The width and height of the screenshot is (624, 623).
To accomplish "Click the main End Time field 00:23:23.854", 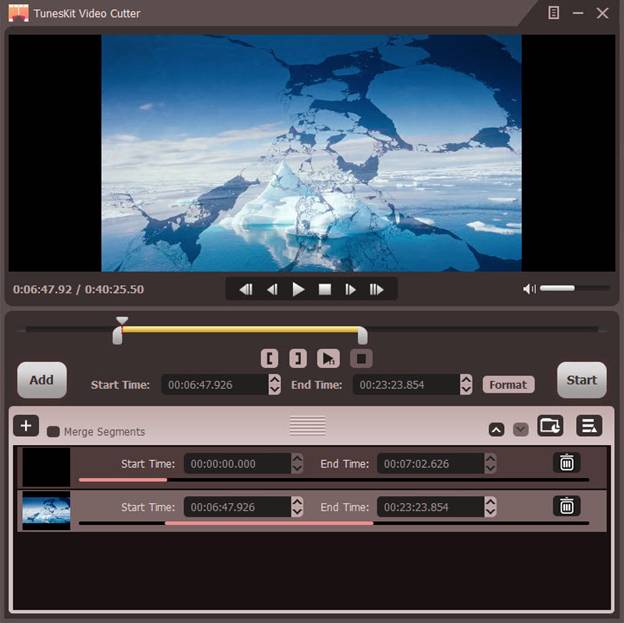I will coord(406,385).
